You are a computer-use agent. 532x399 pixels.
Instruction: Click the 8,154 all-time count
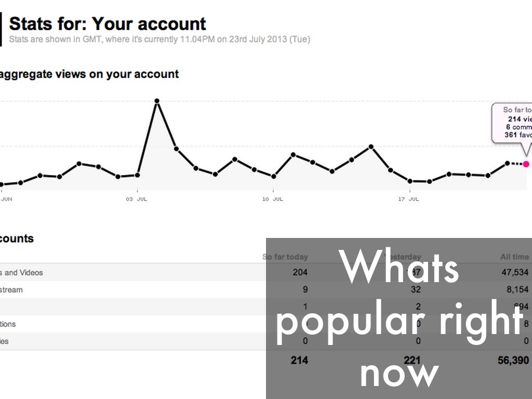(514, 290)
